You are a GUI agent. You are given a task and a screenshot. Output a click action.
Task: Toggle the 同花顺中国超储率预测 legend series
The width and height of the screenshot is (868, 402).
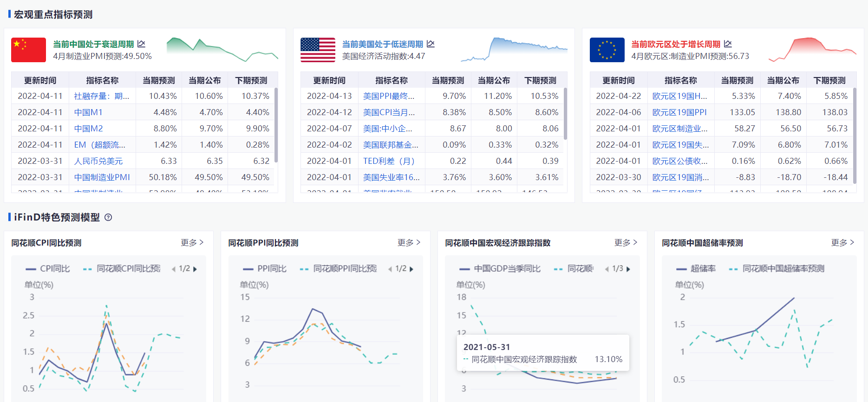click(777, 269)
